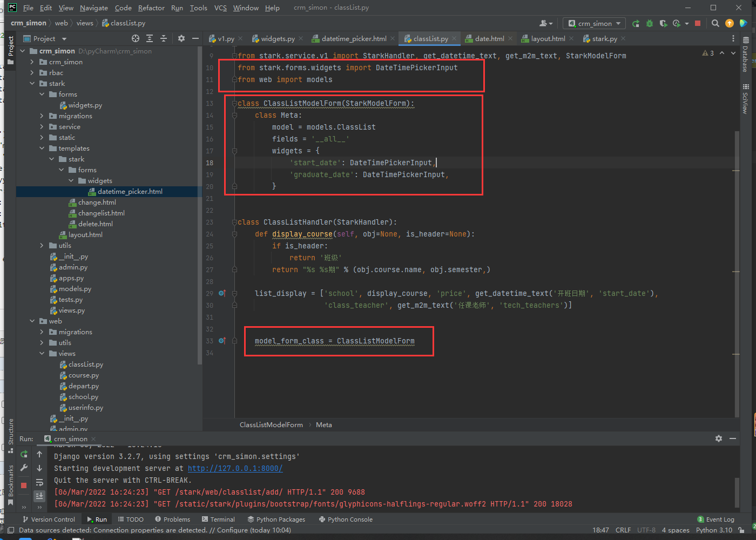756x540 pixels.
Task: Stop the server using the Run panel's red square
Action: tap(24, 485)
